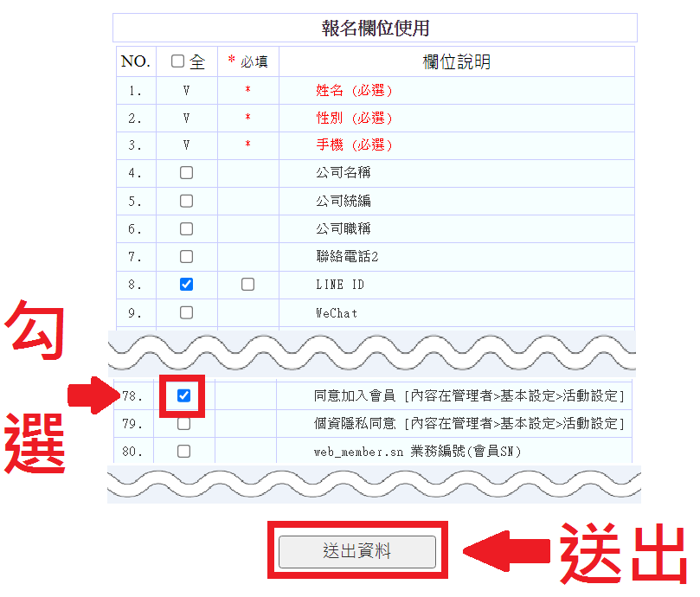Select the 聯絡電話2 field checkbox
Image resolution: width=700 pixels, height=597 pixels.
(186, 256)
